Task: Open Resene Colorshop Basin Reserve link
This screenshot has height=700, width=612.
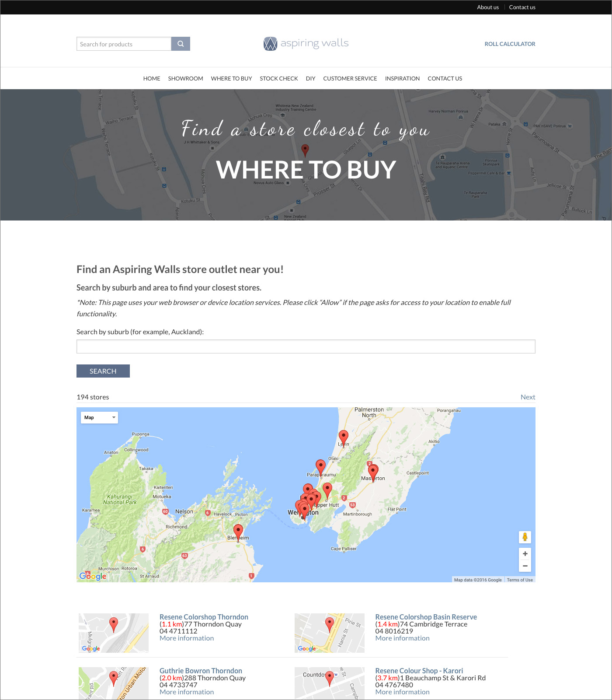Action: pyautogui.click(x=426, y=617)
